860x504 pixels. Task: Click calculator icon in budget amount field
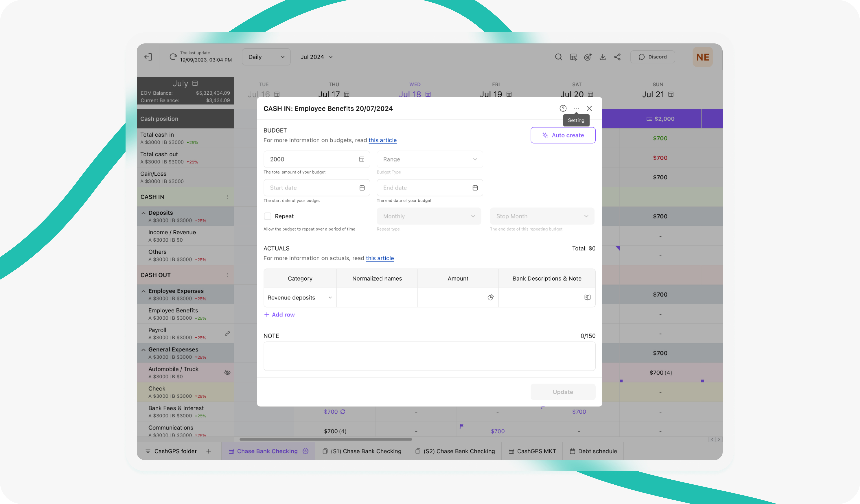point(361,159)
